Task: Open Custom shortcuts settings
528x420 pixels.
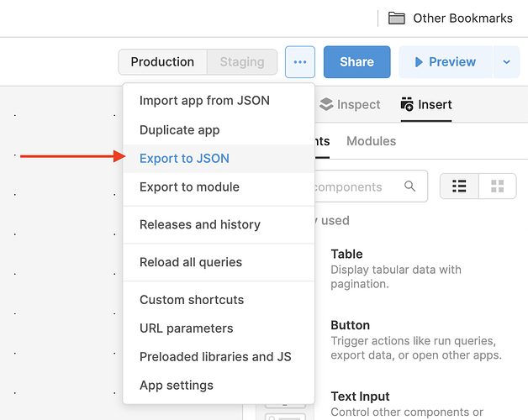Action: [192, 300]
